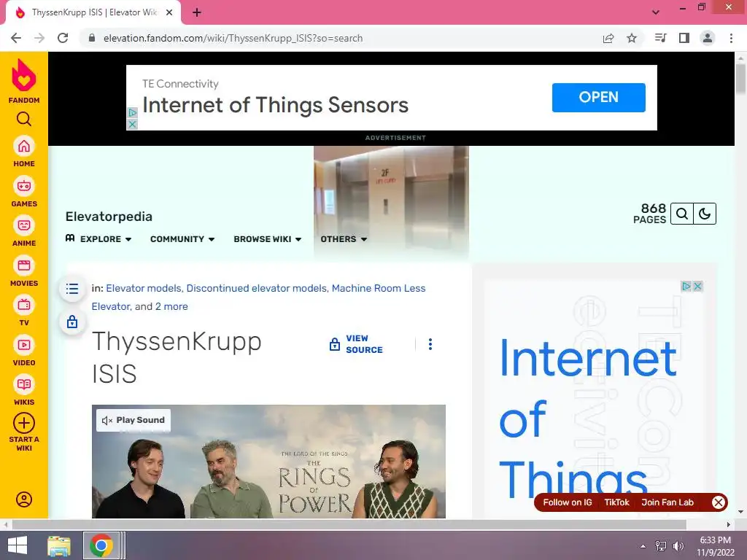Image resolution: width=747 pixels, height=560 pixels.
Task: Open tab search chevron
Action: [x=656, y=12]
